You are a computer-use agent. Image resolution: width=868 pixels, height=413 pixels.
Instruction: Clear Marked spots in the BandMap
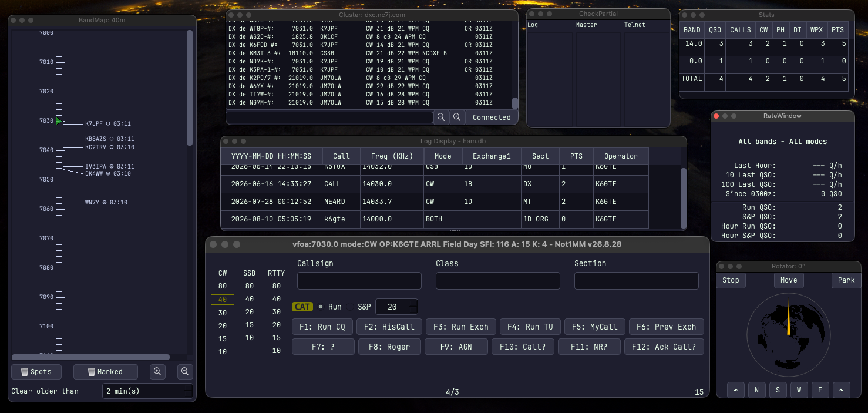106,371
